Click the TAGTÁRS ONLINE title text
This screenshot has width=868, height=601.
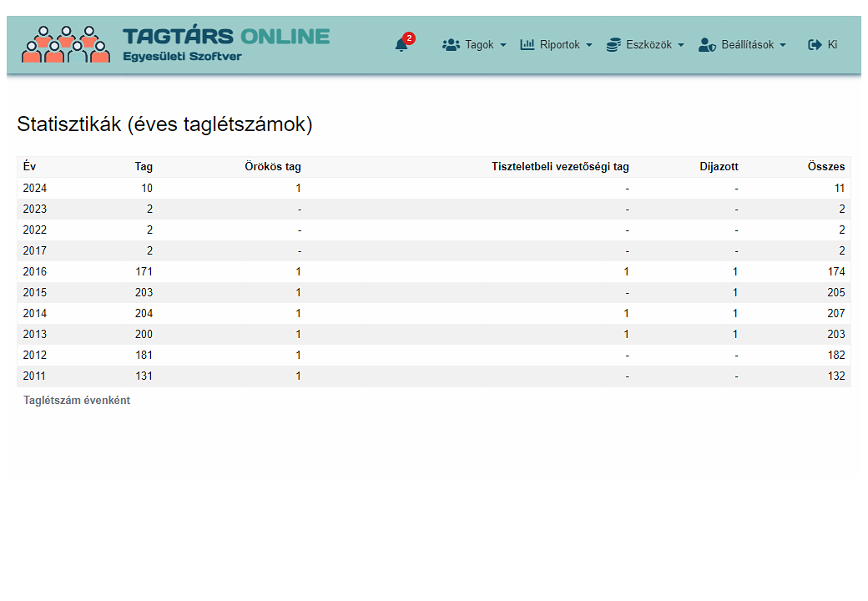(226, 37)
